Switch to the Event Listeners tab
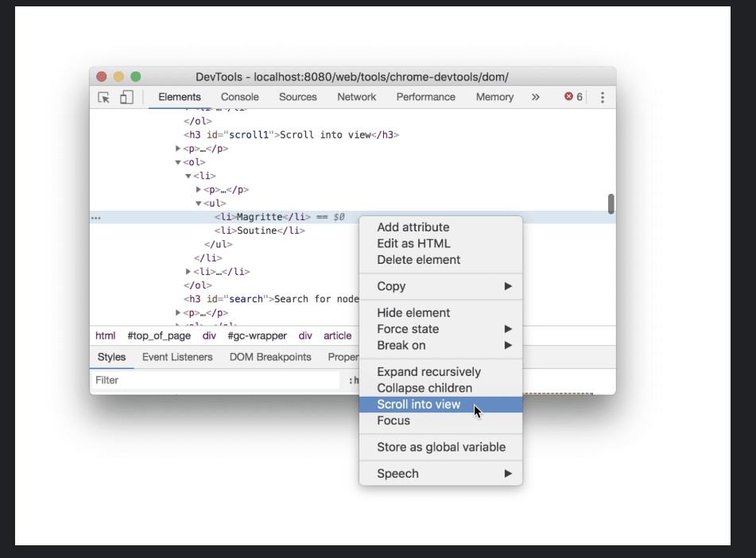The height and width of the screenshot is (558, 756). coord(176,357)
